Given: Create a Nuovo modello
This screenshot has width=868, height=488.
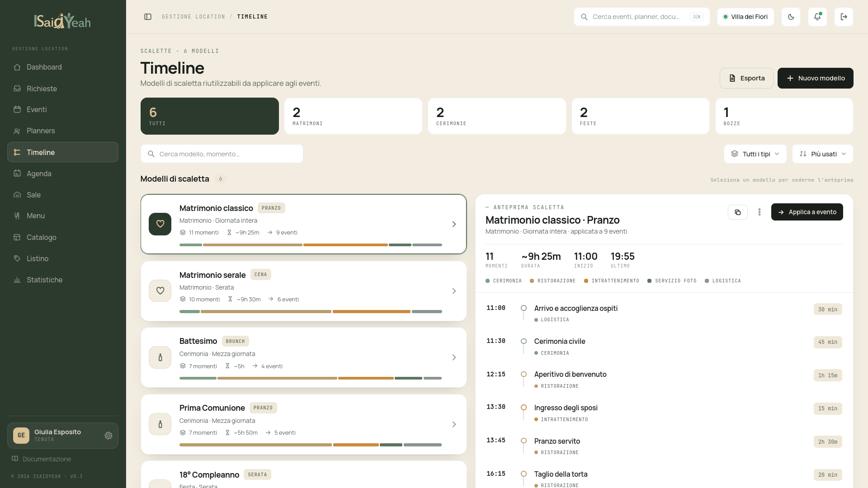Looking at the screenshot, I should pos(815,78).
